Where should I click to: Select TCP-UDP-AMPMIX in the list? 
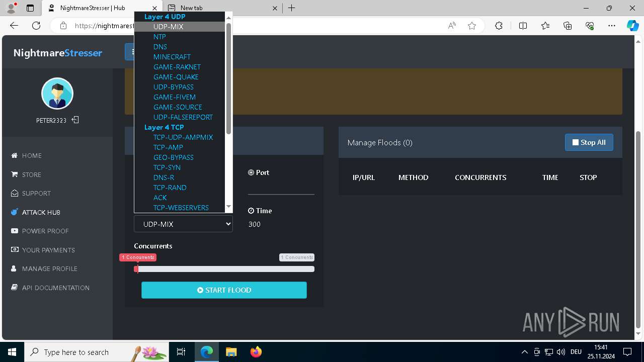coord(180,137)
